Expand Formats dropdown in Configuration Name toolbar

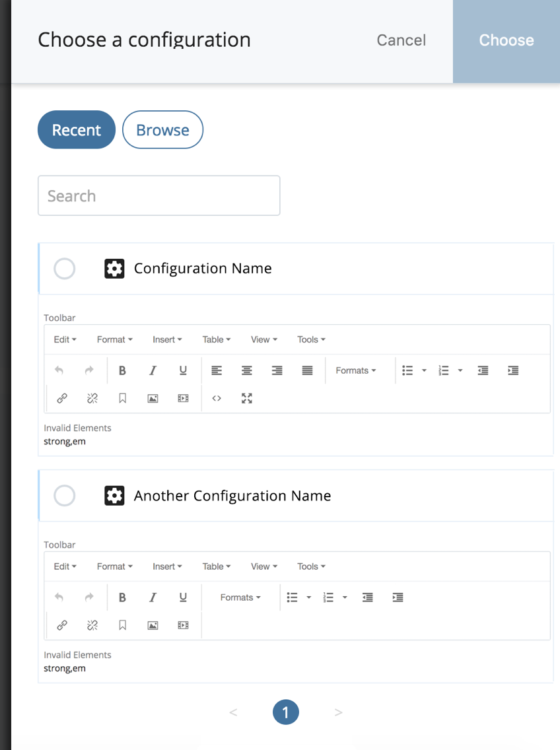point(356,370)
